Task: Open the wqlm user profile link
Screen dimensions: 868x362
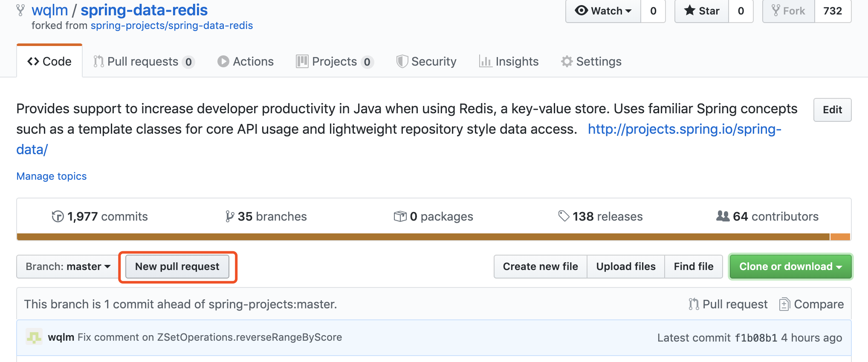Action: 50,10
